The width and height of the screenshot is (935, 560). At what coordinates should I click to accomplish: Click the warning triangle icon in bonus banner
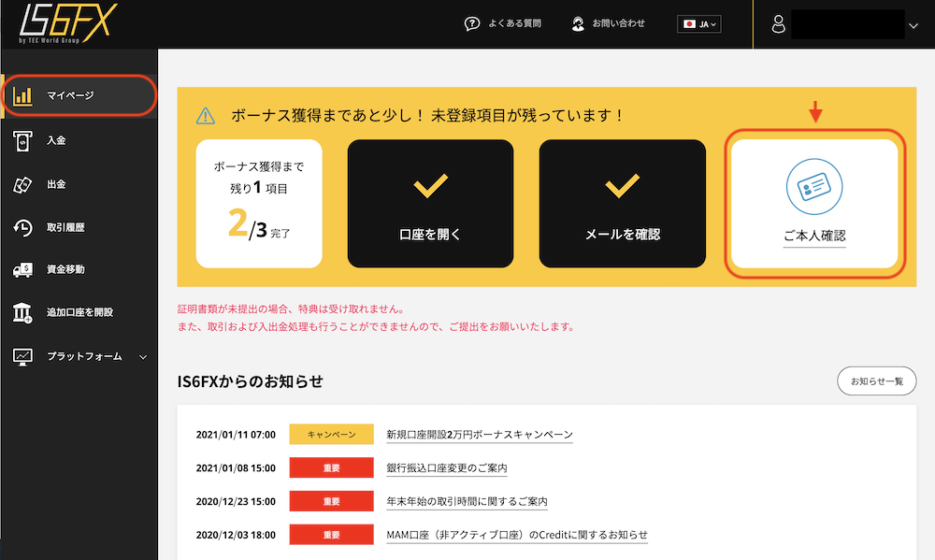point(205,116)
